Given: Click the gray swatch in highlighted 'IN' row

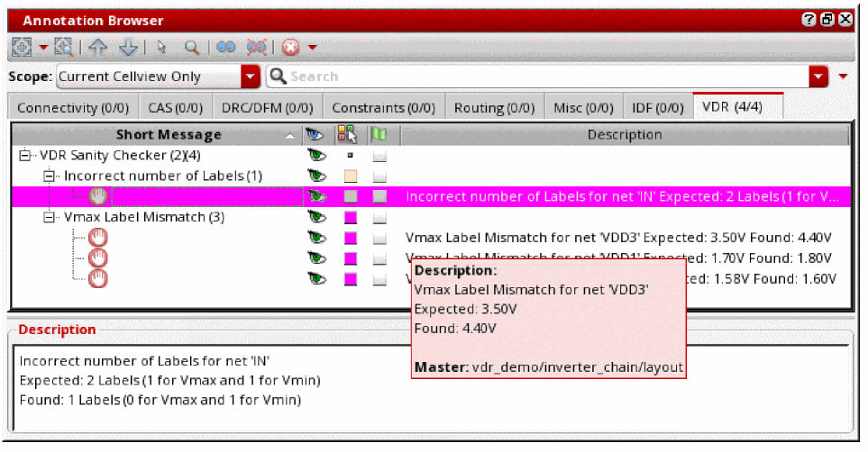Looking at the screenshot, I should [x=351, y=196].
